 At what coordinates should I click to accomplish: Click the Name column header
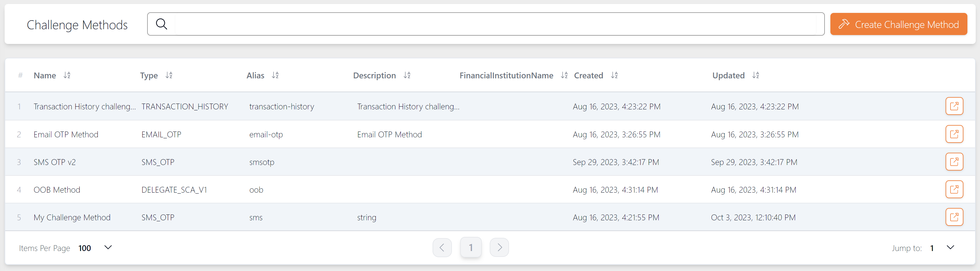(45, 75)
